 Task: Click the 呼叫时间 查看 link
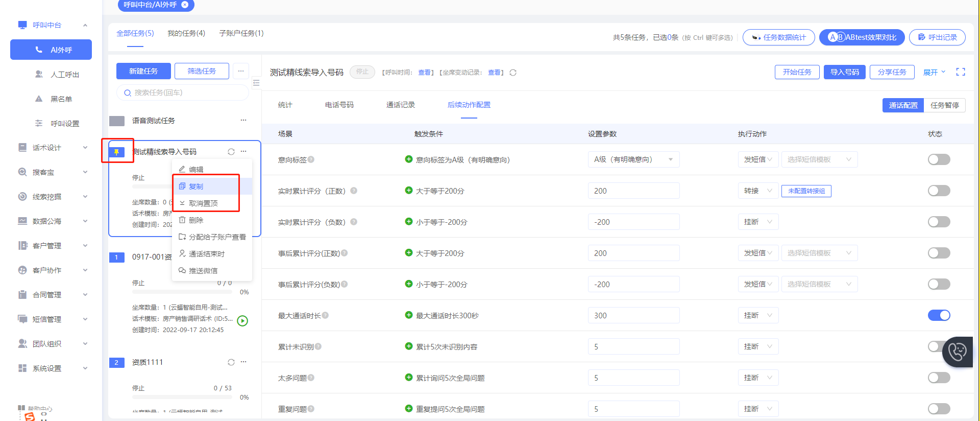pyautogui.click(x=424, y=73)
